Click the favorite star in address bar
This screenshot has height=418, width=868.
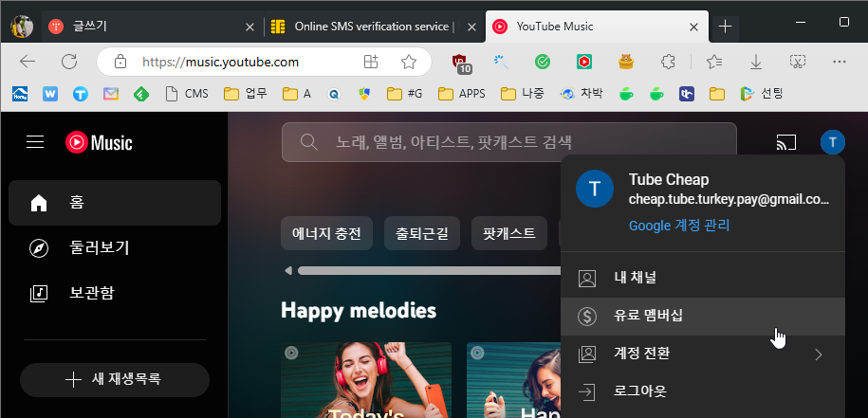(x=409, y=62)
